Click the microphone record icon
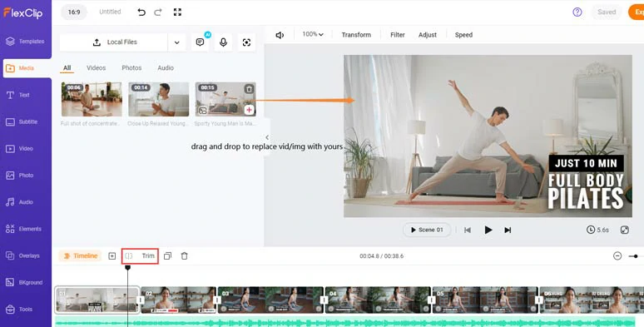The height and width of the screenshot is (327, 644). [224, 42]
